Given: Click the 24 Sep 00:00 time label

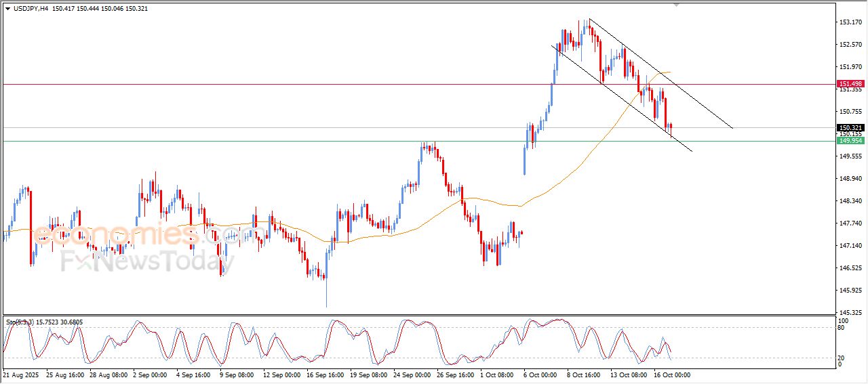Looking at the screenshot, I should pos(411,375).
